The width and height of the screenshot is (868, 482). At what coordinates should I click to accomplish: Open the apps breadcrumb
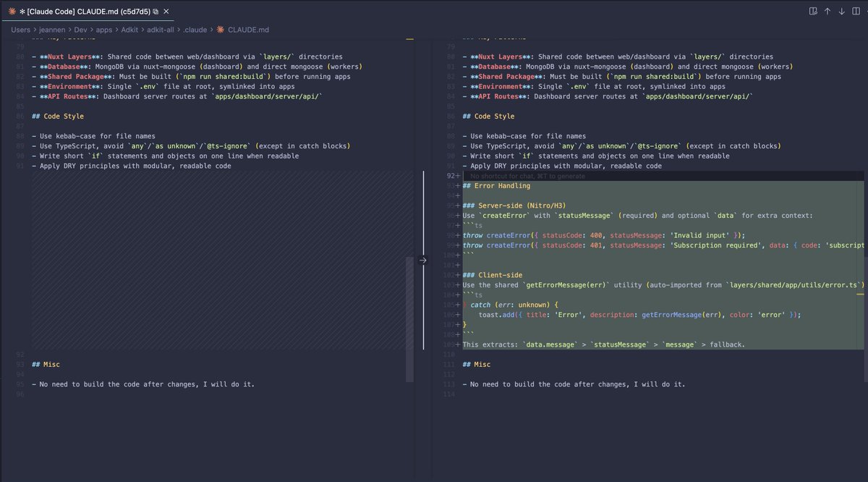tap(106, 30)
